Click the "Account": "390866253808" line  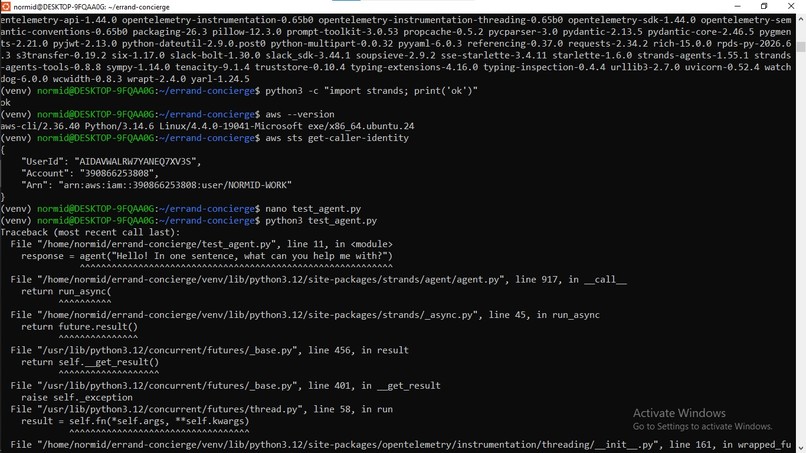pos(90,173)
